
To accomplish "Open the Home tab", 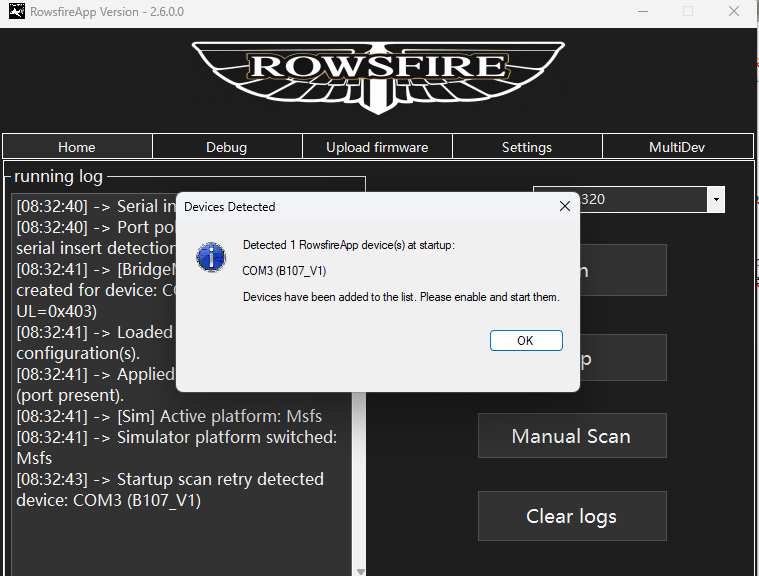I will 77,147.
